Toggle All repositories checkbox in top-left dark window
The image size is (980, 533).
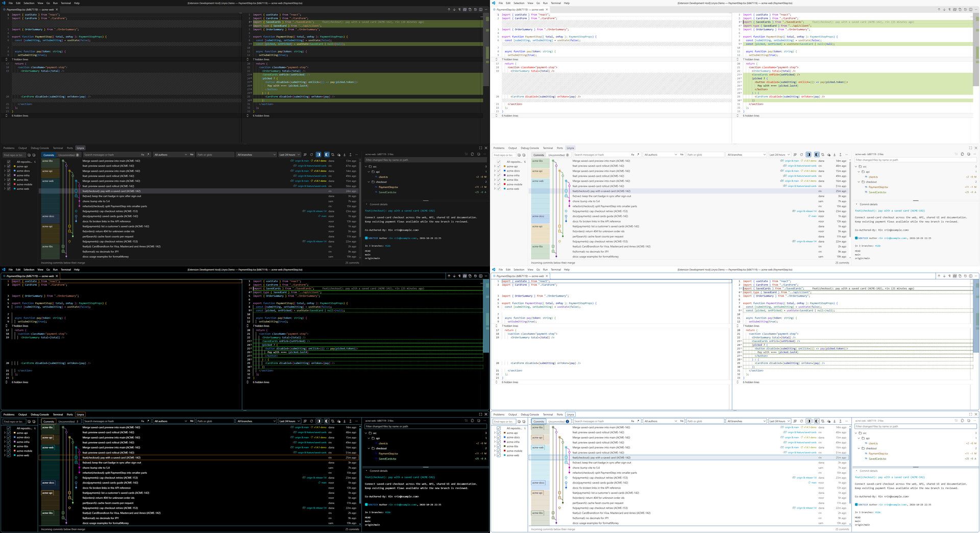[x=9, y=162]
